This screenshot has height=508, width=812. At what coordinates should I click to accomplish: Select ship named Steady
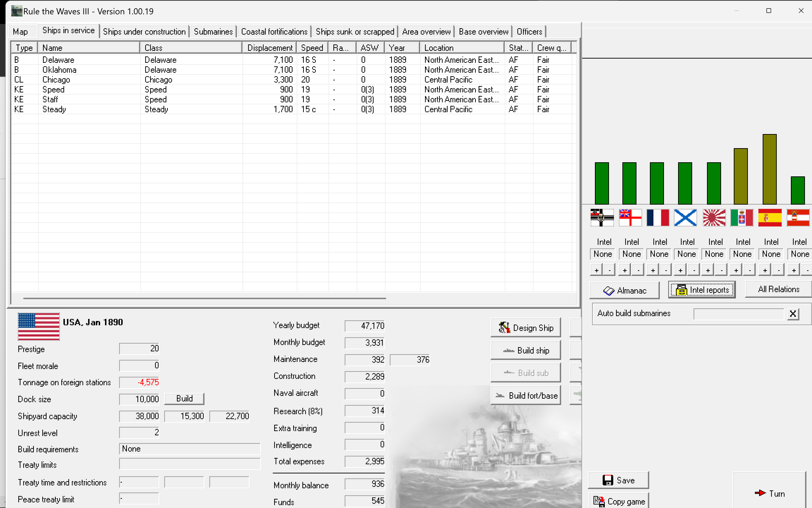(x=294, y=109)
